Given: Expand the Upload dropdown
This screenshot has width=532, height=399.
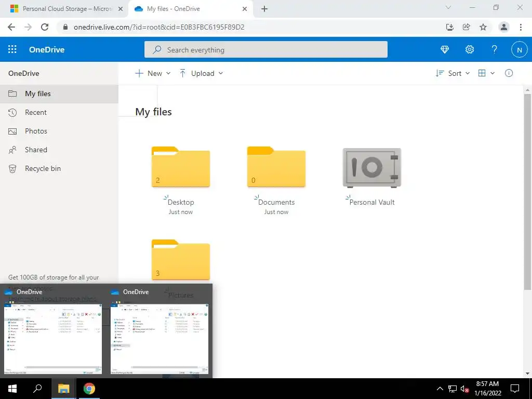Looking at the screenshot, I should [x=201, y=73].
